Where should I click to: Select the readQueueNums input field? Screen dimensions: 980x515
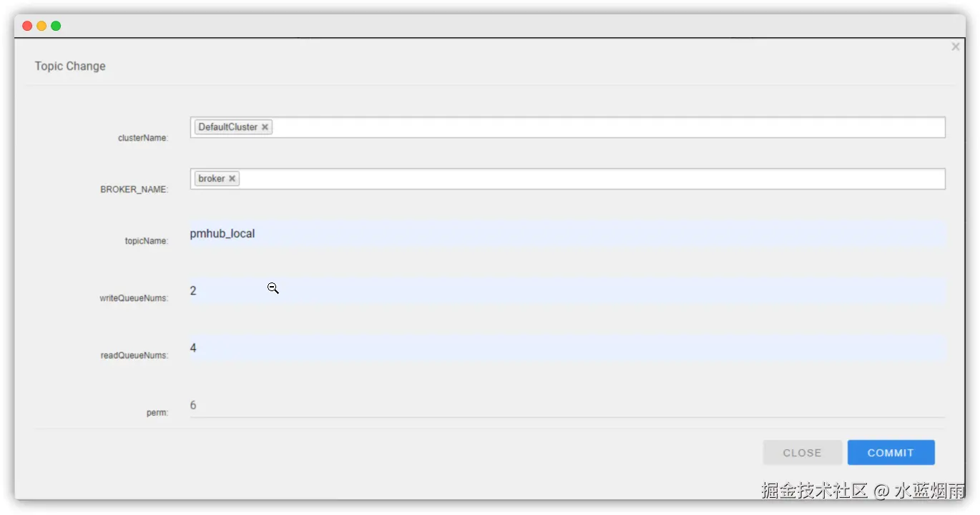click(x=567, y=348)
